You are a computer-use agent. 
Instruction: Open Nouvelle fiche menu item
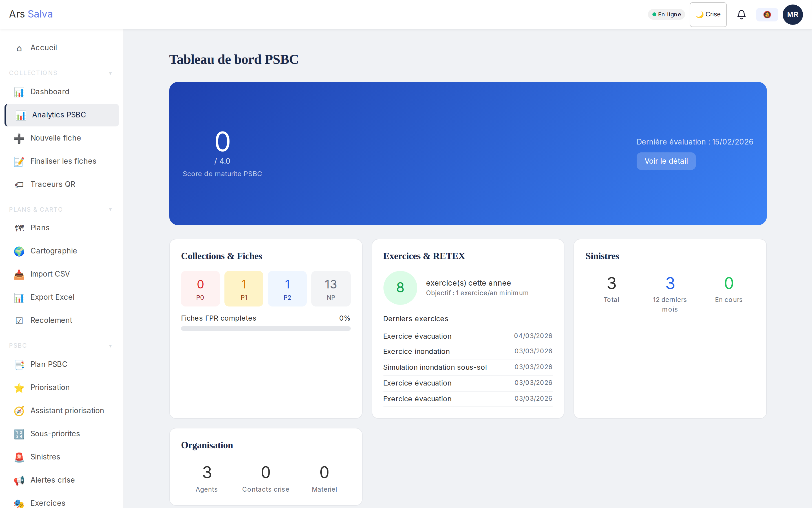[x=62, y=138]
